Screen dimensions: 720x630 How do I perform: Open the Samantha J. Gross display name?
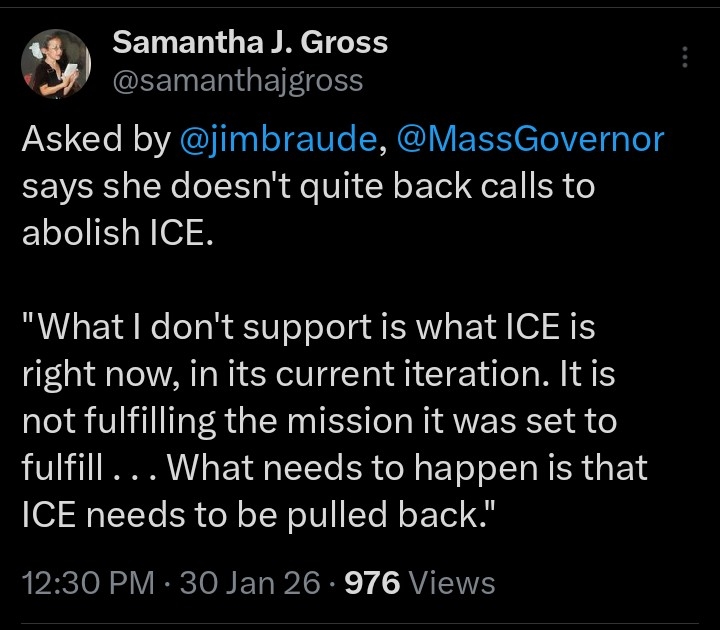250,43
